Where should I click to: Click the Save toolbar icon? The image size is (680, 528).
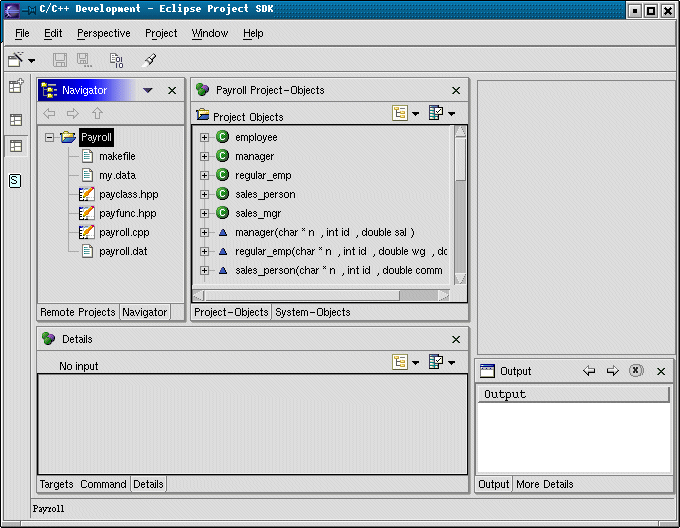[59, 61]
